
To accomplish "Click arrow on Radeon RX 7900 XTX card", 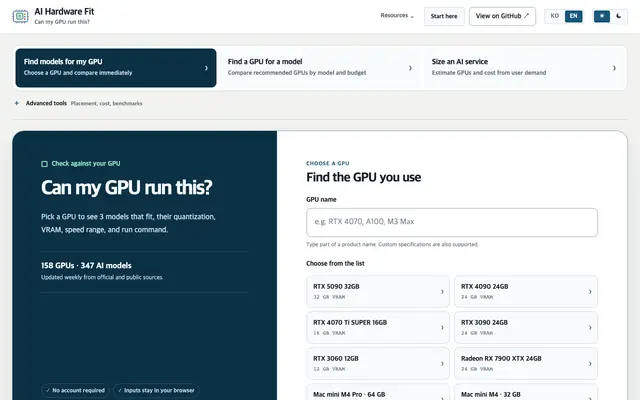I will [x=590, y=364].
